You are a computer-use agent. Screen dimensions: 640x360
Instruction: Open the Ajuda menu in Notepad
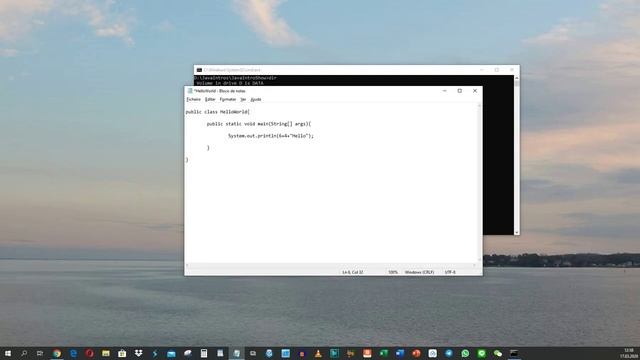pos(256,99)
